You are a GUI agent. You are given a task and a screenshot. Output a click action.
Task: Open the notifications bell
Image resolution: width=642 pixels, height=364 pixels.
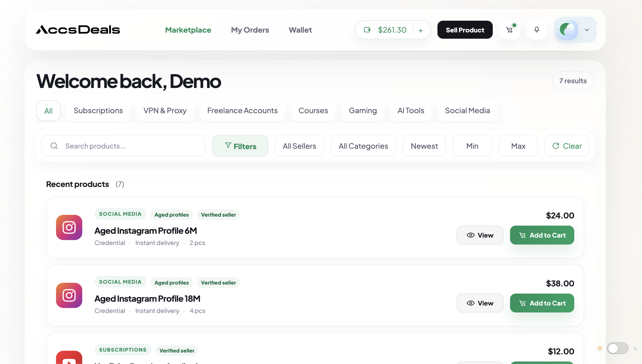click(x=537, y=30)
